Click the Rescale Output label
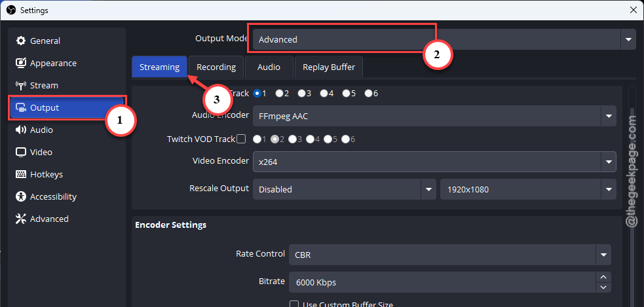This screenshot has width=644, height=307. [219, 188]
